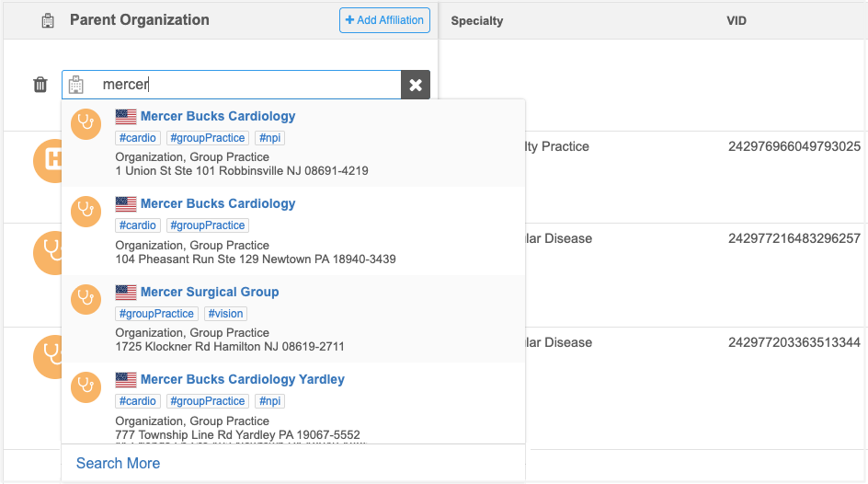Image resolution: width=868 pixels, height=484 pixels.
Task: Click building icon in Parent Organization header
Action: click(x=48, y=20)
